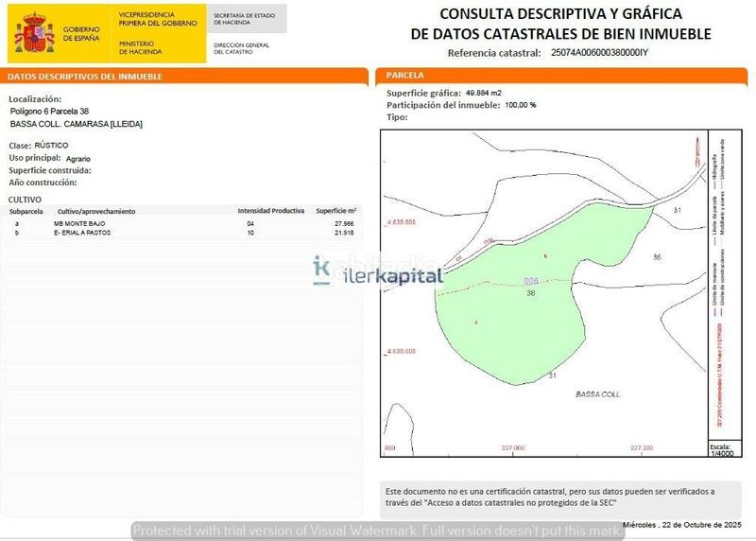The image size is (756, 541).
Task: Click the BASSA COLL label on map
Action: 598,393
